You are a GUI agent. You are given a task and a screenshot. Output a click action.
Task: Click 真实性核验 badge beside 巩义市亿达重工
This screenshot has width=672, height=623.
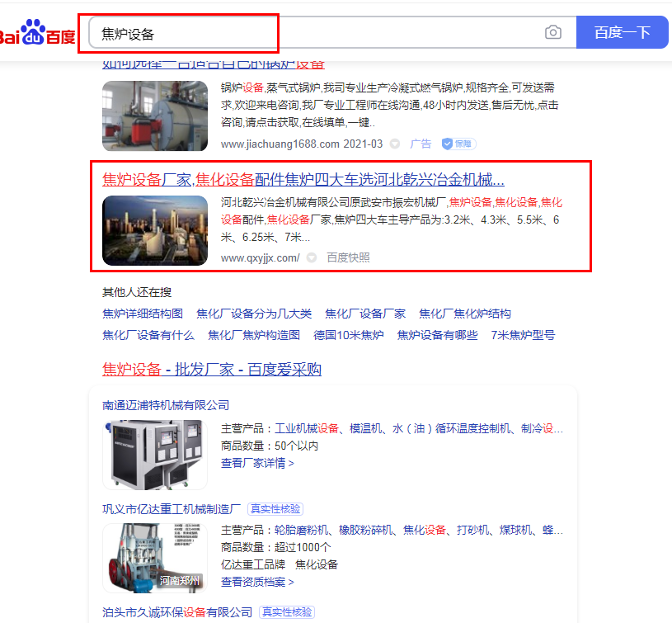275,509
